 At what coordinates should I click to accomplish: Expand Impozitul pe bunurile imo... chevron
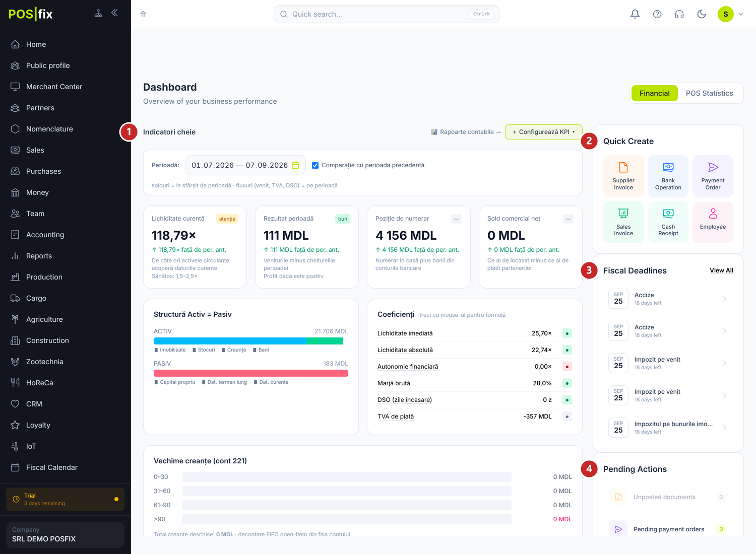[725, 428]
